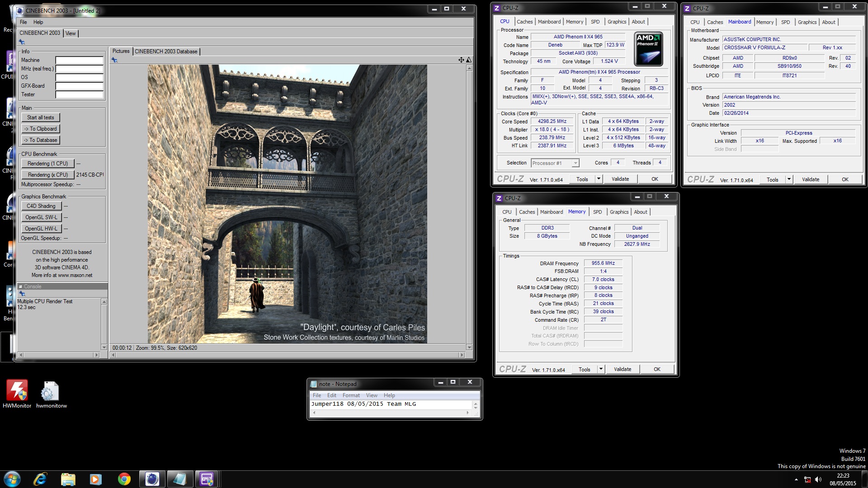This screenshot has height=488, width=868.
Task: Open SPD tab in CPU-Z Memory window
Action: pos(597,212)
